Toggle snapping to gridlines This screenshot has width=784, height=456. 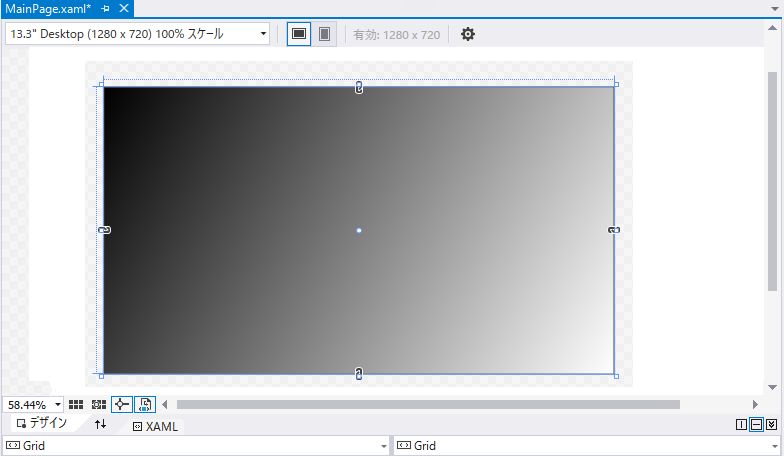98,404
